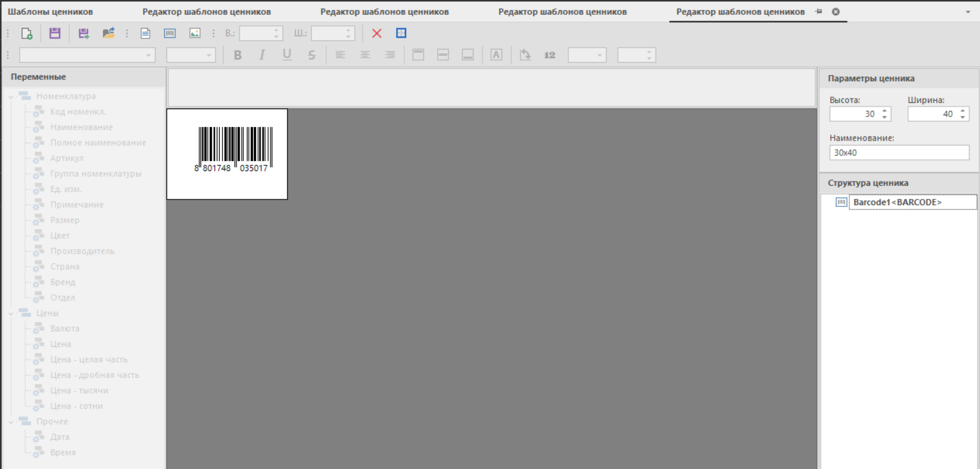This screenshot has height=469, width=980.
Task: Create a new price tag template
Action: pyautogui.click(x=27, y=33)
